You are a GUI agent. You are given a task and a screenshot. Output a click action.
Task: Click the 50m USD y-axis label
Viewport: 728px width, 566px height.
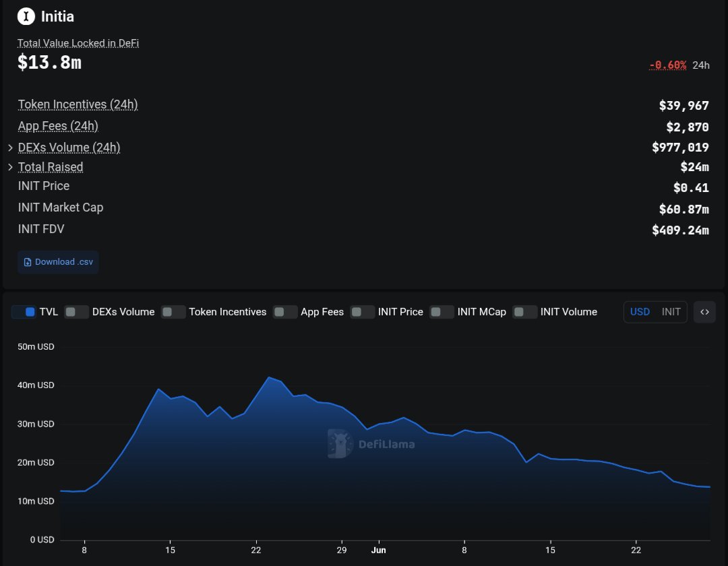[36, 346]
